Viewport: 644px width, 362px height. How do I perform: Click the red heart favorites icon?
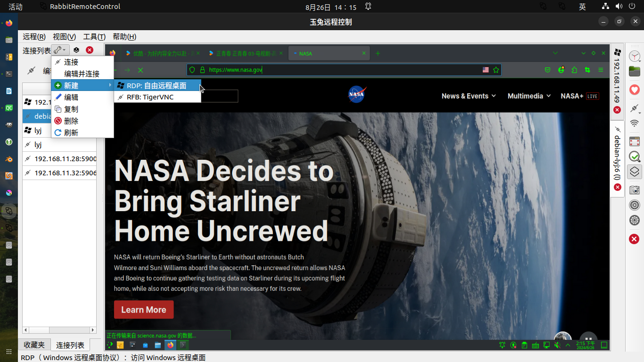pyautogui.click(x=635, y=90)
